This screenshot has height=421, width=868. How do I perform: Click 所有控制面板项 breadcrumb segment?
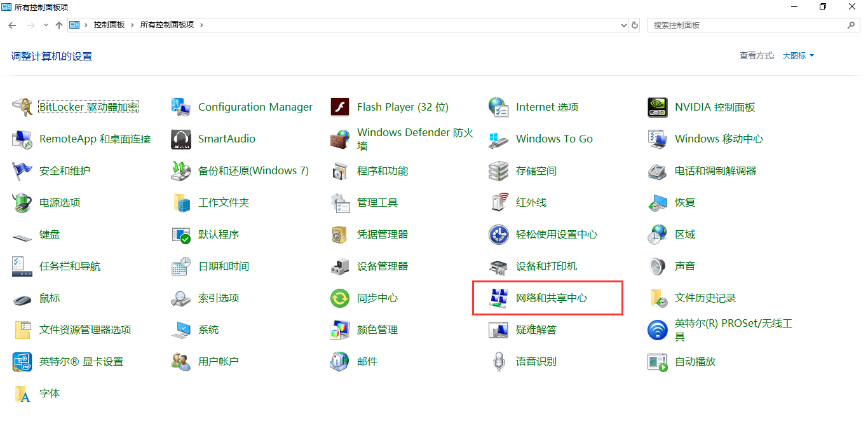(x=167, y=25)
